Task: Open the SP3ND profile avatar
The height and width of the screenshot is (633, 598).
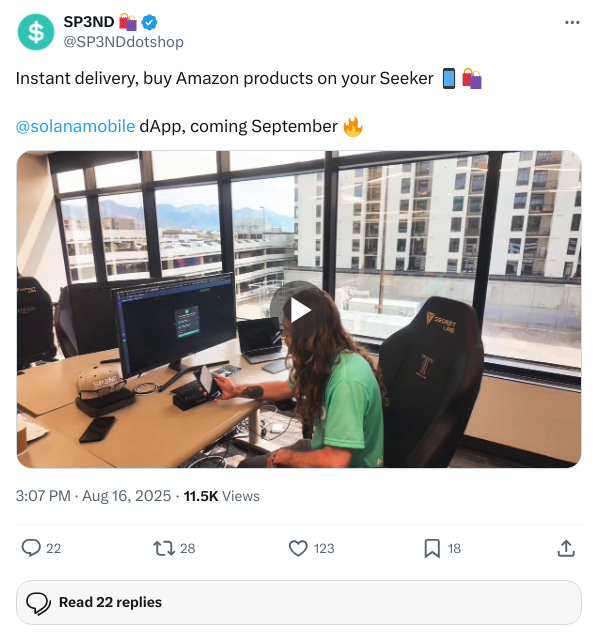Action: pos(36,32)
